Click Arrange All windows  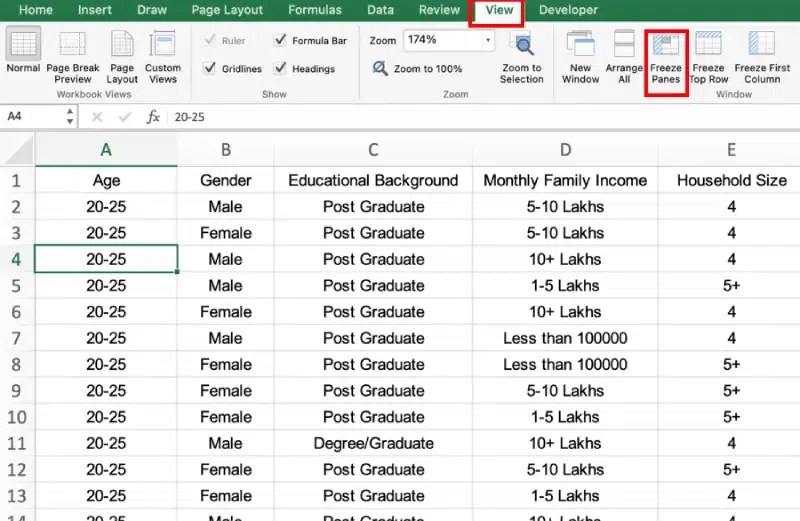(x=624, y=57)
